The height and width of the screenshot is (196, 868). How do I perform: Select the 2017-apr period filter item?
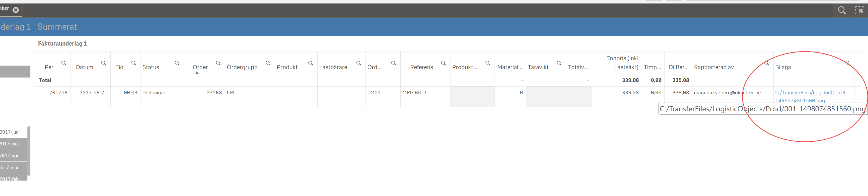pos(13,156)
